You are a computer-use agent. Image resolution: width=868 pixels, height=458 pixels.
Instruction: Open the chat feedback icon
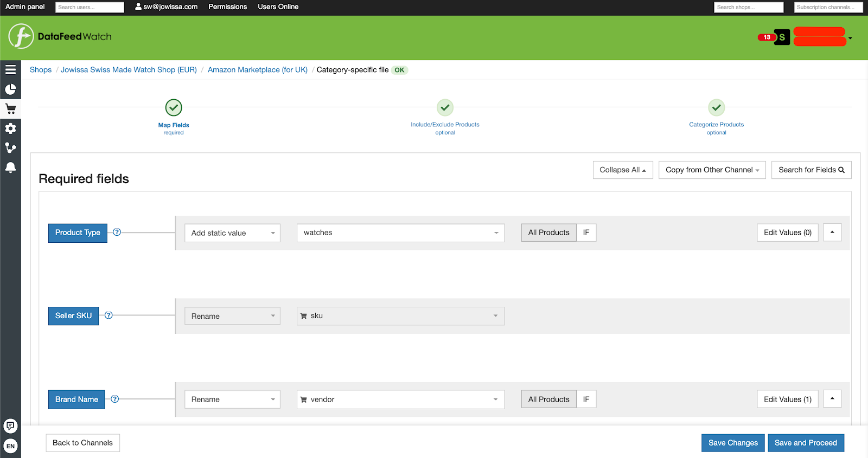tap(10, 425)
